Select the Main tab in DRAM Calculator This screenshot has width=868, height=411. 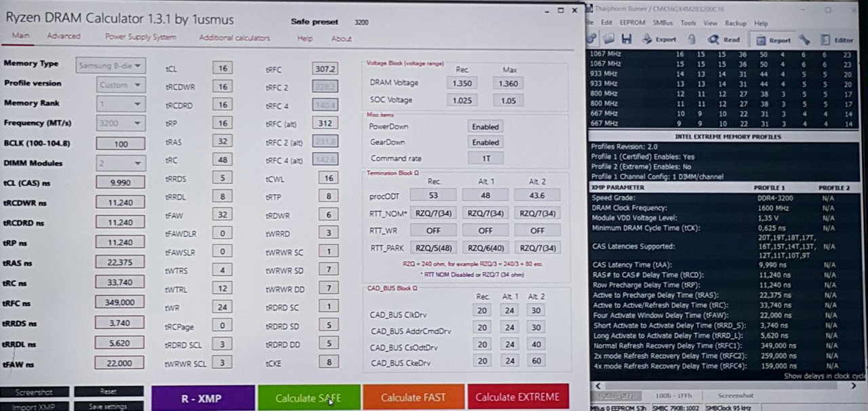pos(20,35)
